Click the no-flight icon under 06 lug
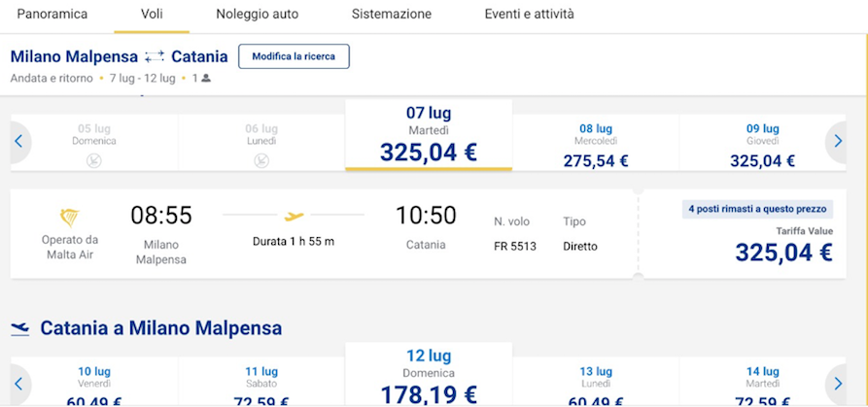Screen dimensions: 868x407 [x=261, y=160]
